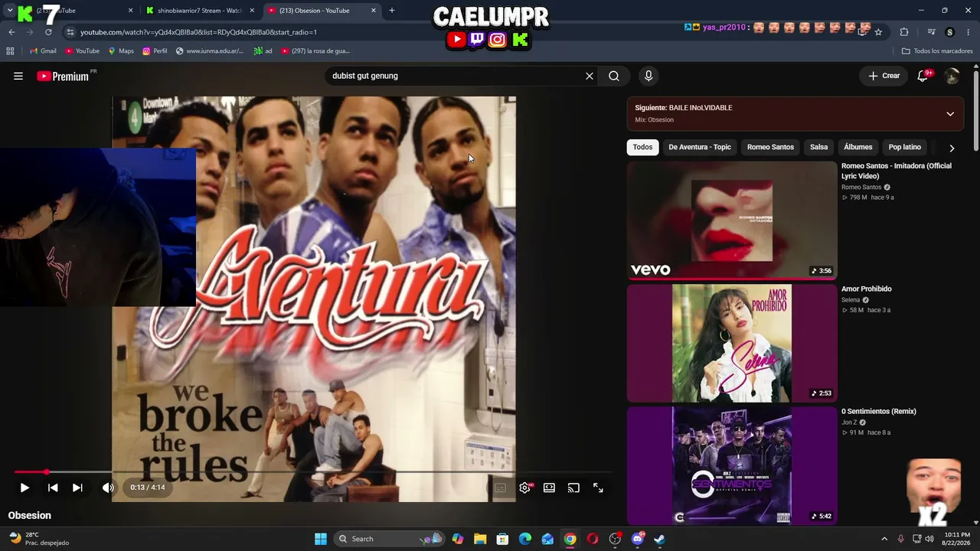The height and width of the screenshot is (551, 980).
Task: Open Chrome extensions puzzle icon
Action: (x=904, y=32)
